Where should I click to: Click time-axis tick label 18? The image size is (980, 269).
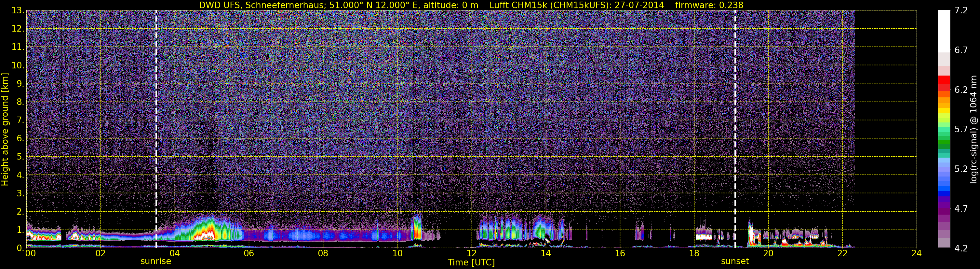tap(694, 253)
